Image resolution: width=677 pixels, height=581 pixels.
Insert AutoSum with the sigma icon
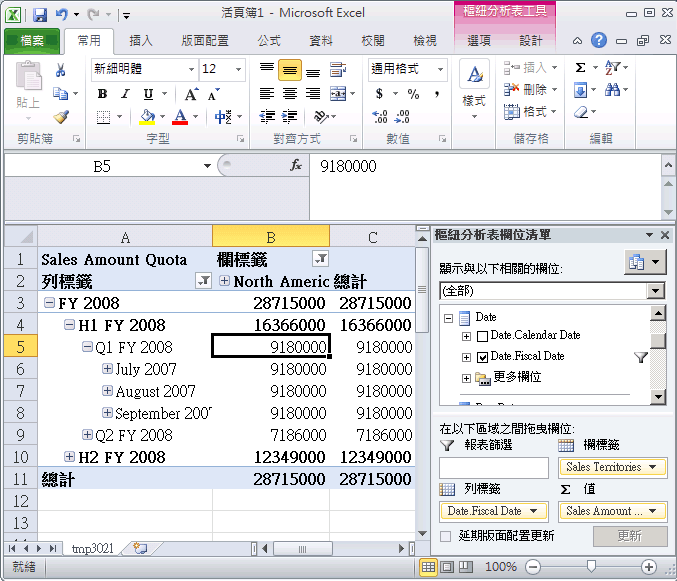pos(580,68)
